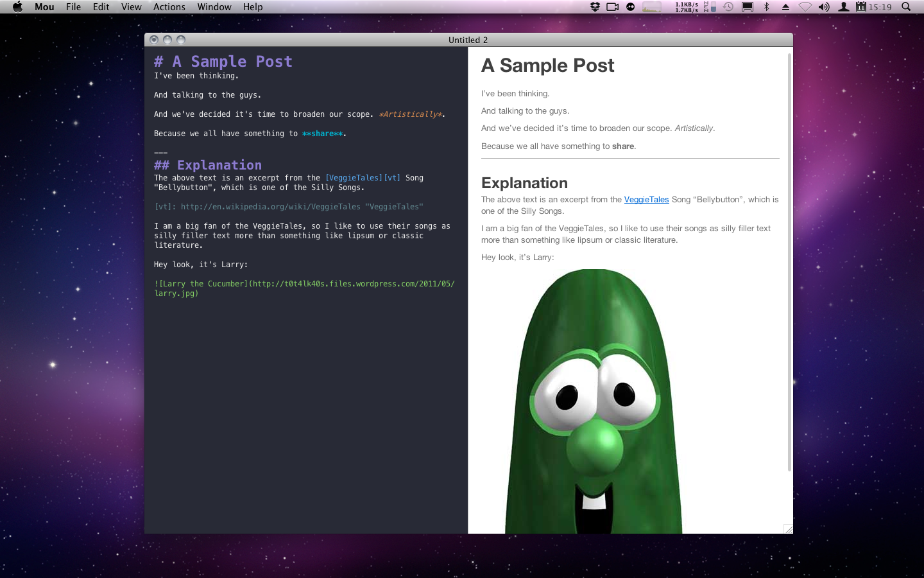
Task: Click the volume speaker icon
Action: click(824, 7)
